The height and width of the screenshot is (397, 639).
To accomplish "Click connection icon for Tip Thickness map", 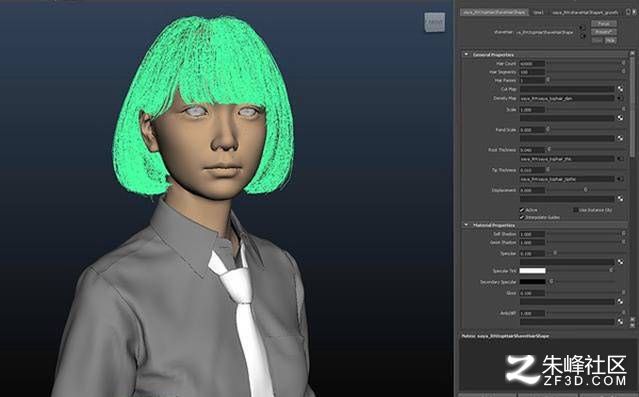I will coord(620,179).
